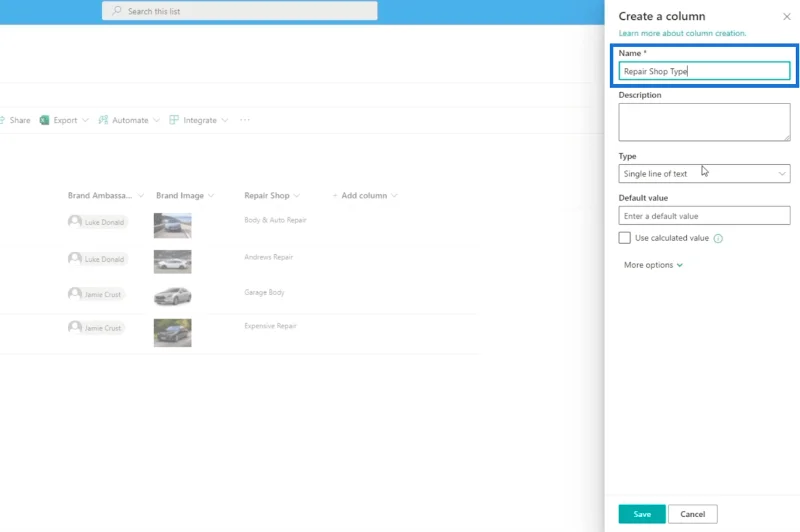Viewport: 800px width, 532px height.
Task: Click the search magnifier icon
Action: coord(117,11)
